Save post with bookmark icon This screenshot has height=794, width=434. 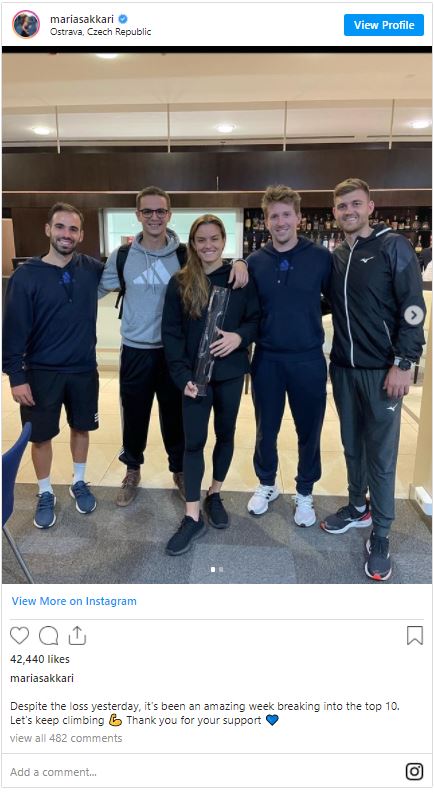click(x=415, y=635)
